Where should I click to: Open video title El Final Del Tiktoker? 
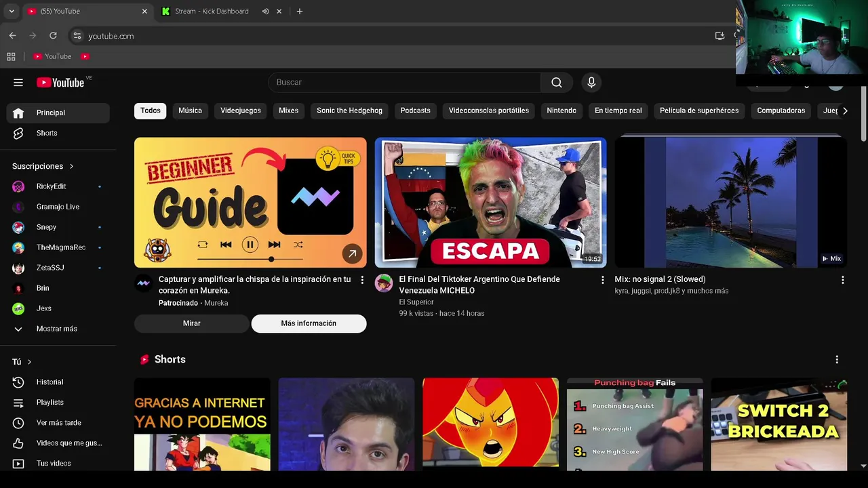pos(479,285)
